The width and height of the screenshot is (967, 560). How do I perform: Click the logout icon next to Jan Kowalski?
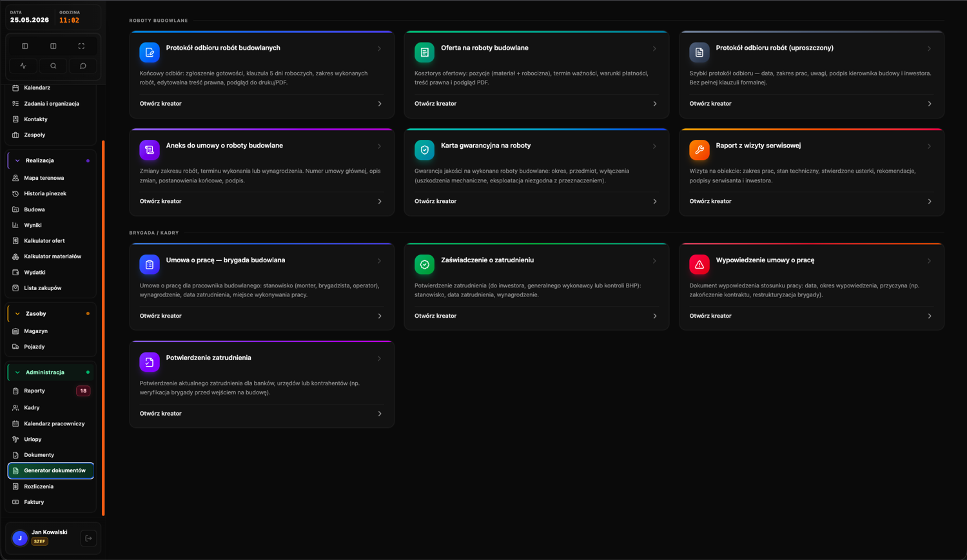pyautogui.click(x=88, y=538)
